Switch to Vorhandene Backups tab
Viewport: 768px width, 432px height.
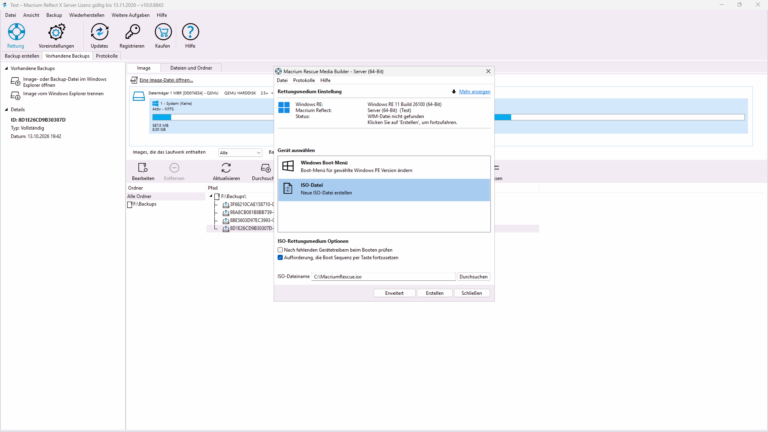(x=68, y=56)
